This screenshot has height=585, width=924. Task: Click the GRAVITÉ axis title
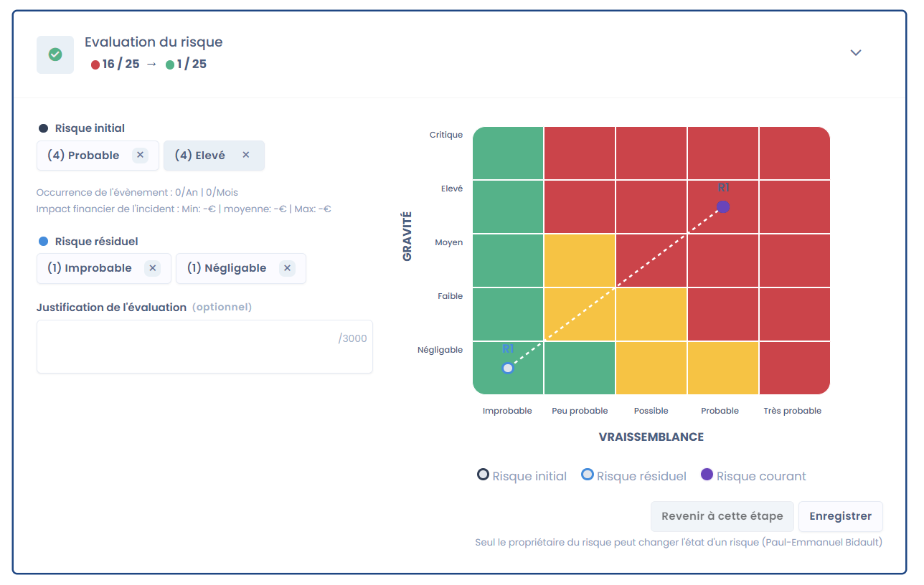point(407,235)
